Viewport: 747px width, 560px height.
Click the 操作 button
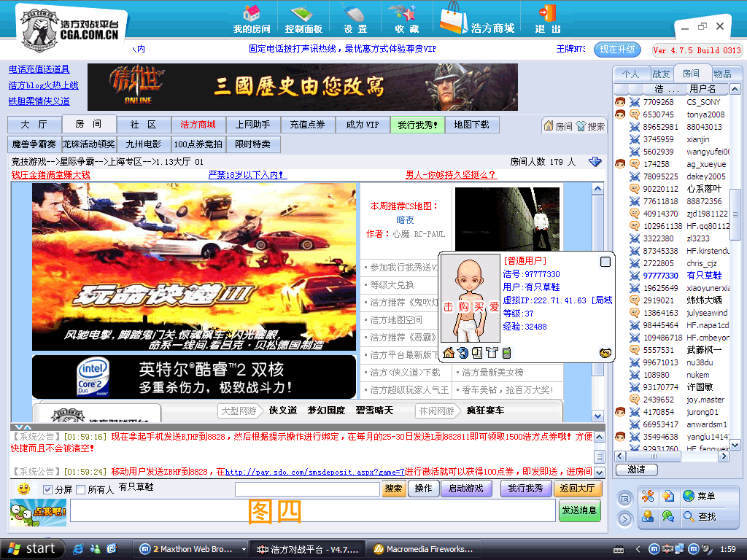[x=423, y=489]
